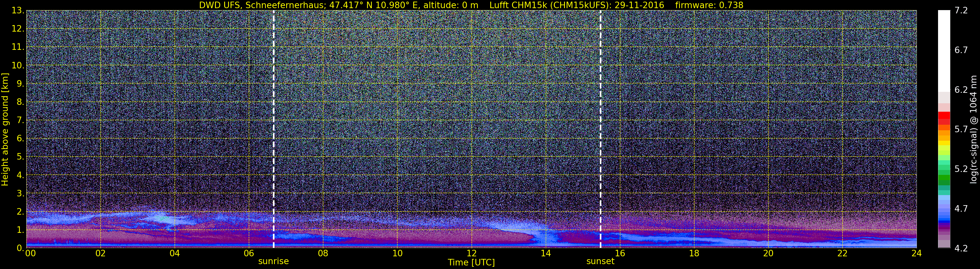This screenshot has height=269, width=980.
Task: Click the '6.2' colorbar scale value
Action: coord(961,90)
